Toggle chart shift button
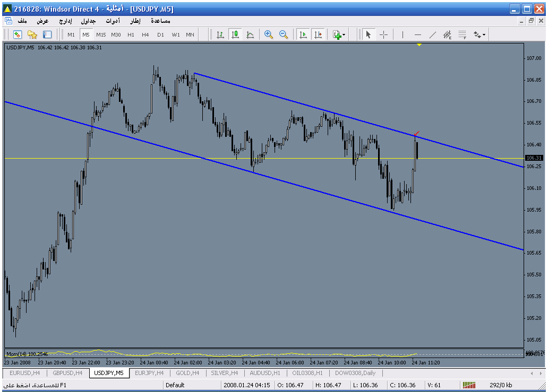 tap(318, 34)
